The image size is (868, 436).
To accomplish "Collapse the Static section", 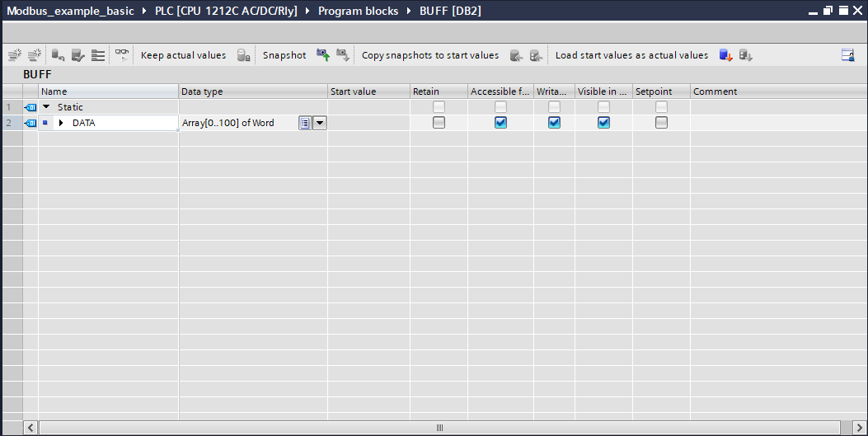I will (46, 107).
